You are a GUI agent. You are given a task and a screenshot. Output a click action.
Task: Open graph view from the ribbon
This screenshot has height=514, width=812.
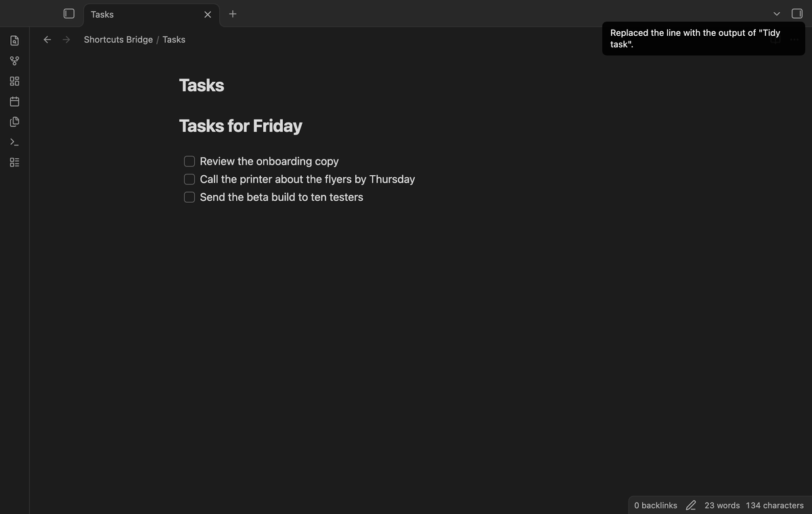14,61
